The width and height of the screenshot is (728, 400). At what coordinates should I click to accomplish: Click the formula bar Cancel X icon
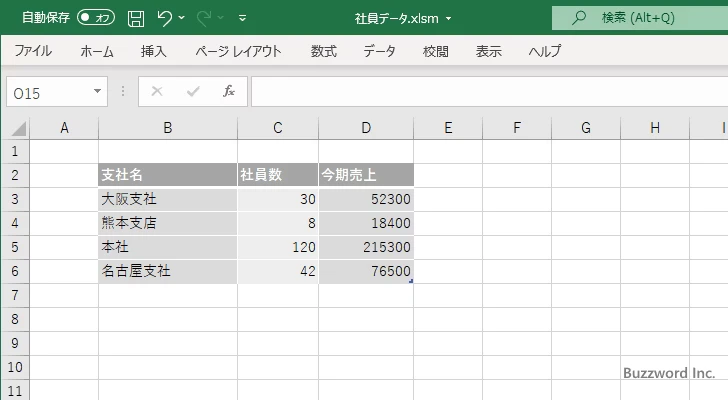[157, 91]
